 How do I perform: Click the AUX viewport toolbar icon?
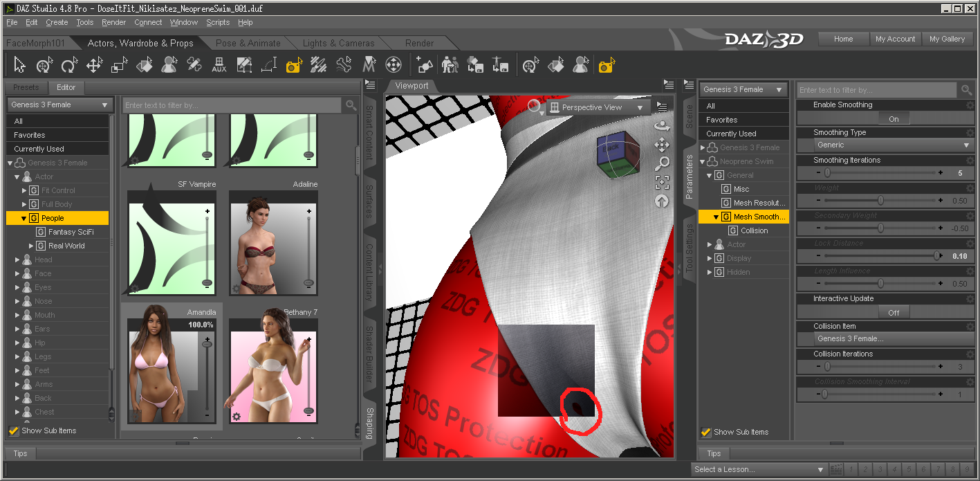tap(219, 66)
